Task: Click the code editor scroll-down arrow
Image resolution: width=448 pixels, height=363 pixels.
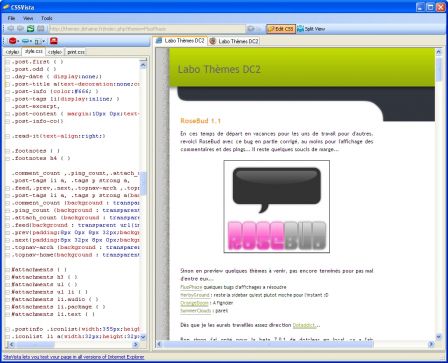Action: click(143, 337)
